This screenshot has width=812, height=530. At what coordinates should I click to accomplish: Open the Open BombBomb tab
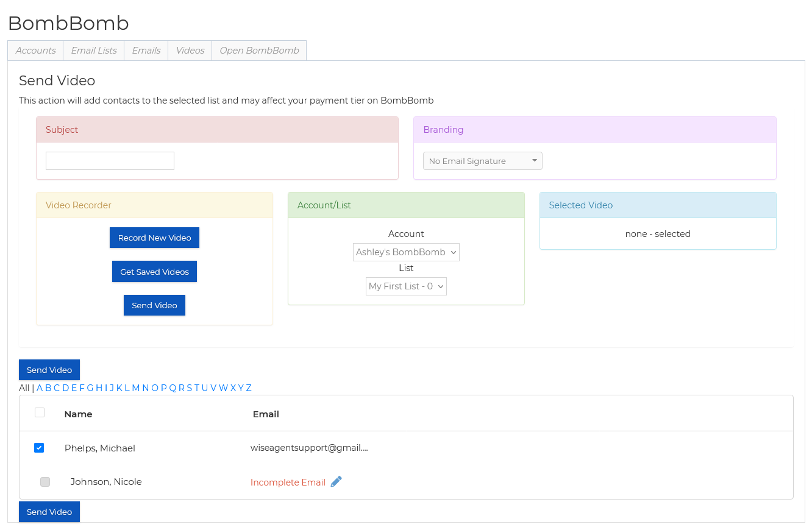point(259,51)
